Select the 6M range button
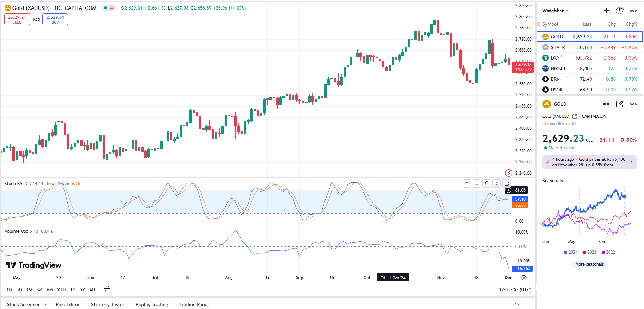 pos(50,290)
